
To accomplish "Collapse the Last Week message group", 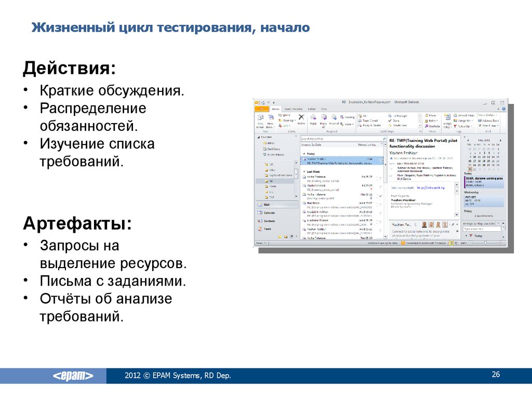I will pos(303,171).
